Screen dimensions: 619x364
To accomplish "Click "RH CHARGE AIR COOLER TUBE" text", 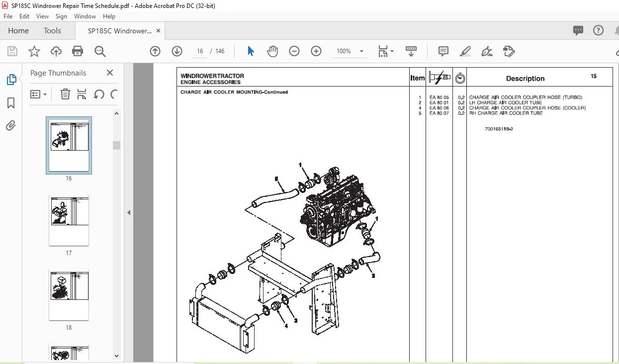I will click(506, 113).
